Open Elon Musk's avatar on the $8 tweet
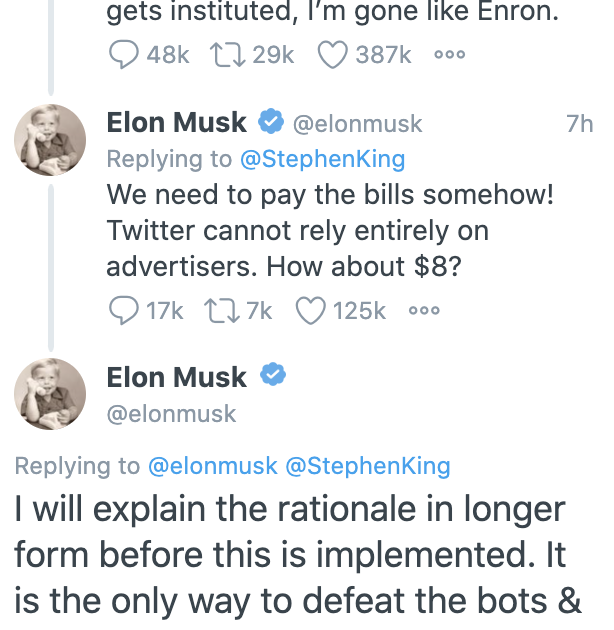The width and height of the screenshot is (614, 630). (50, 139)
